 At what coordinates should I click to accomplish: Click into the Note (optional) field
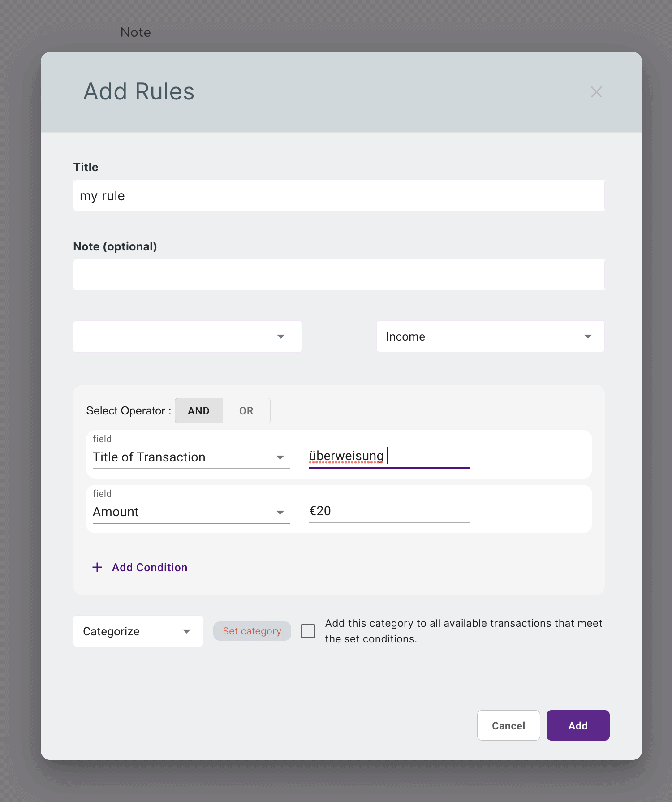point(339,275)
